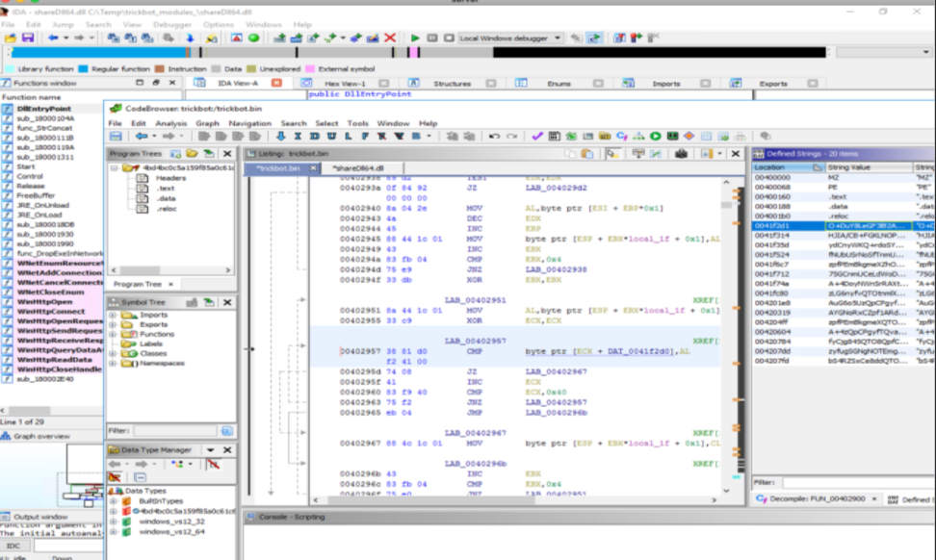Screen dimensions: 936x560
Task: Click the Location column header in Defined Strings
Action: coord(789,167)
